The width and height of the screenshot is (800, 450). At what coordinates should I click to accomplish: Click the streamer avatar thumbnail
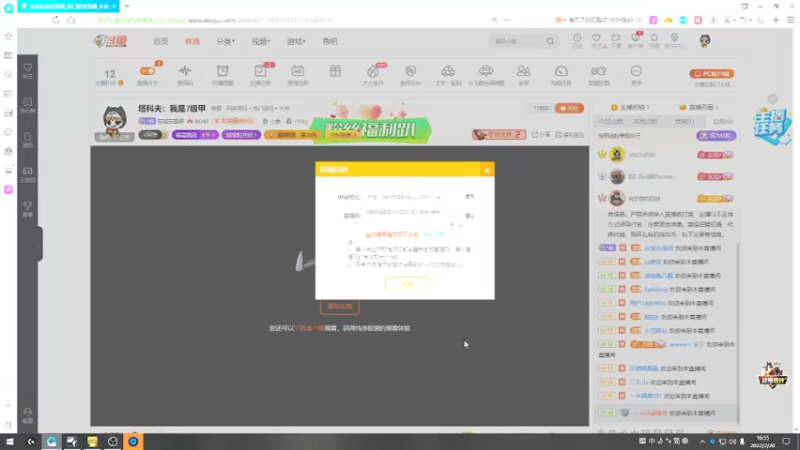114,121
